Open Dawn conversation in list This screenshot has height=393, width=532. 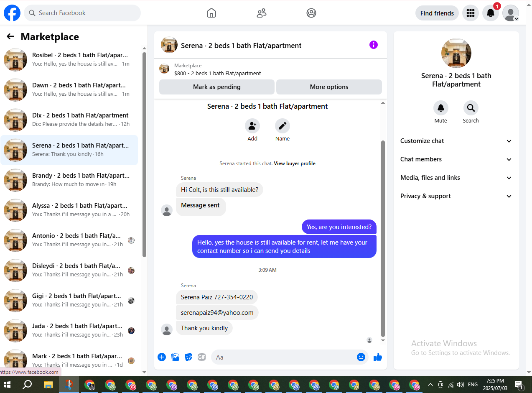coord(69,90)
